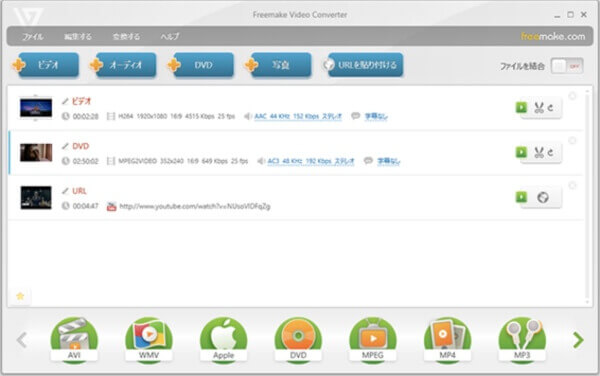Click the 02:50:02 duration text
Image resolution: width=600 pixels, height=376 pixels.
coord(86,161)
